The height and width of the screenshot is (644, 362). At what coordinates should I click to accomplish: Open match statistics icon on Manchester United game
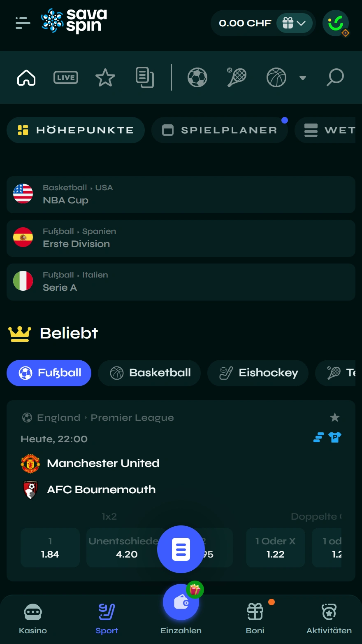click(318, 438)
